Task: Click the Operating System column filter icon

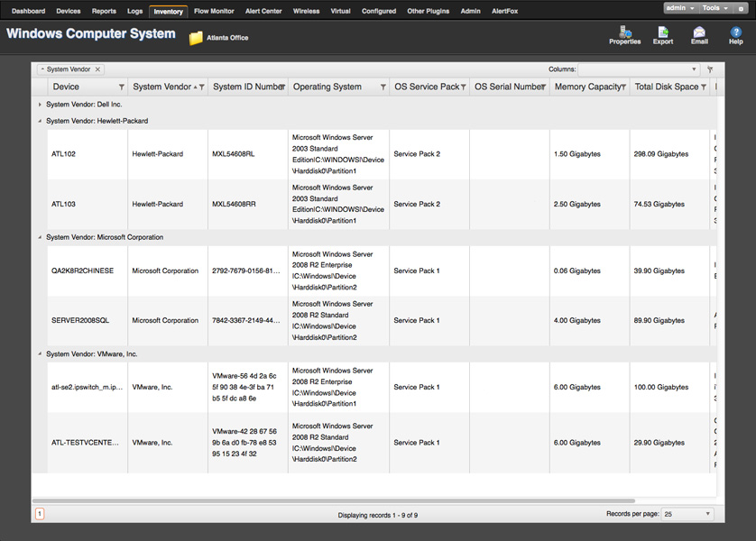Action: (383, 87)
